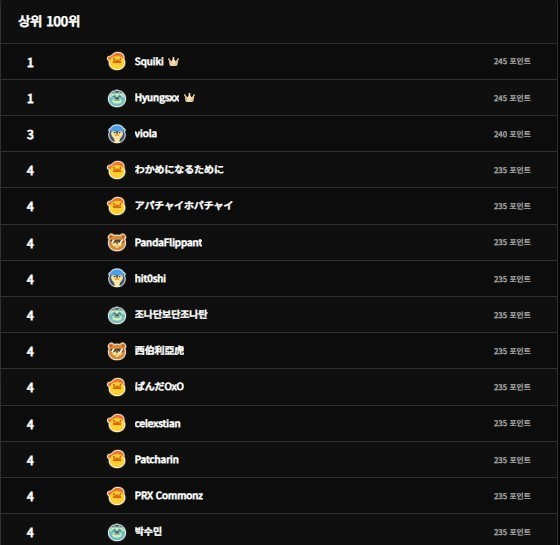Open PandaFlippant's player name link
This screenshot has width=560, height=545.
(x=168, y=243)
